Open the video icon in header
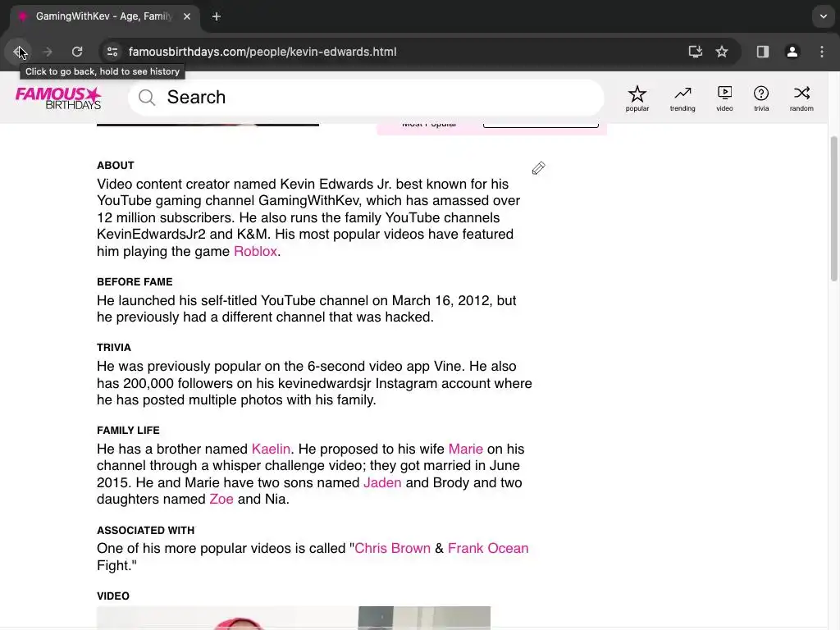Image resolution: width=840 pixels, height=630 pixels. pyautogui.click(x=724, y=98)
